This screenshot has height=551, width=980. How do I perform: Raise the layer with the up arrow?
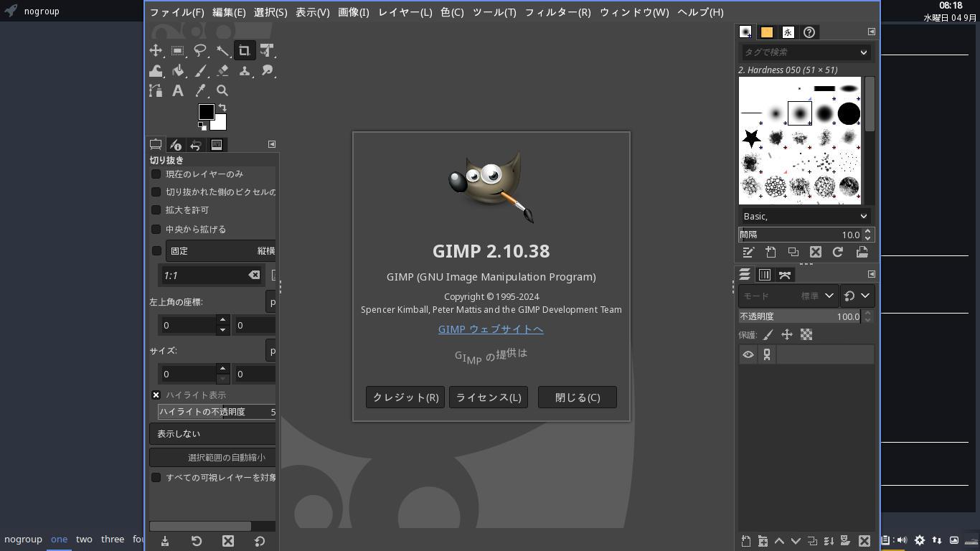pos(779,541)
